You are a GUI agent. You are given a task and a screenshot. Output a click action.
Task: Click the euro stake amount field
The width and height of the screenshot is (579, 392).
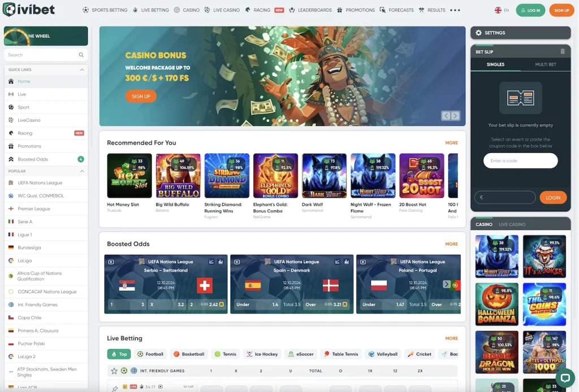click(x=505, y=198)
